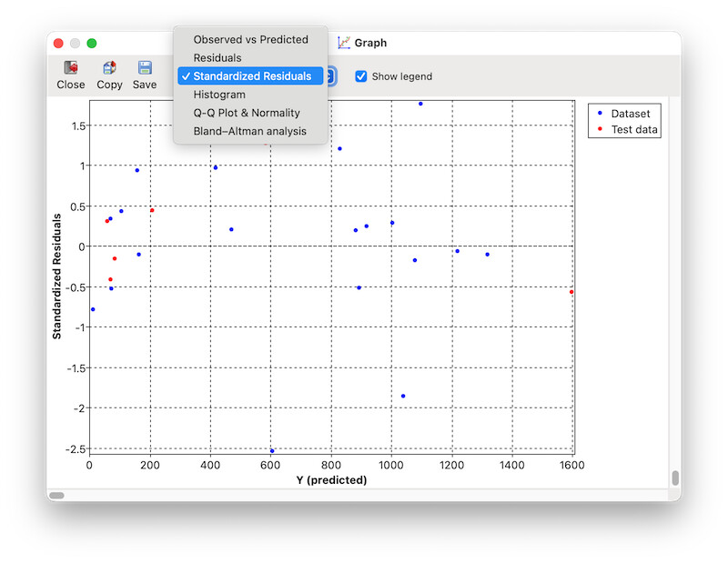
Task: Choose Bland–Altman analysis option
Action: (250, 131)
